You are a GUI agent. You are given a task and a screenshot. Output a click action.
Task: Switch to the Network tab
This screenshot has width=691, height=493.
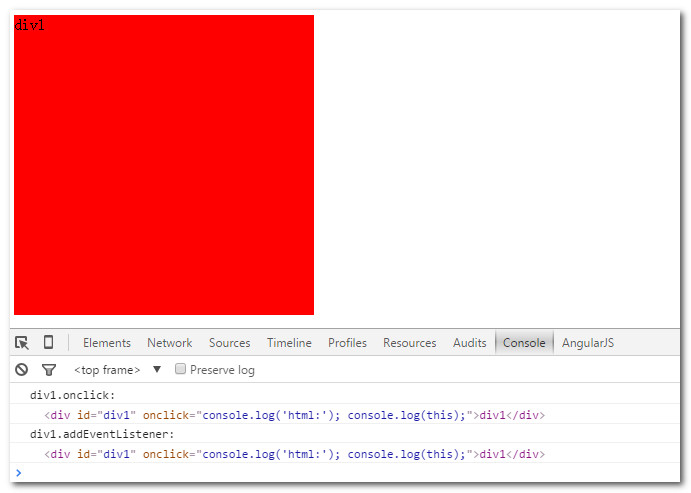(x=170, y=343)
